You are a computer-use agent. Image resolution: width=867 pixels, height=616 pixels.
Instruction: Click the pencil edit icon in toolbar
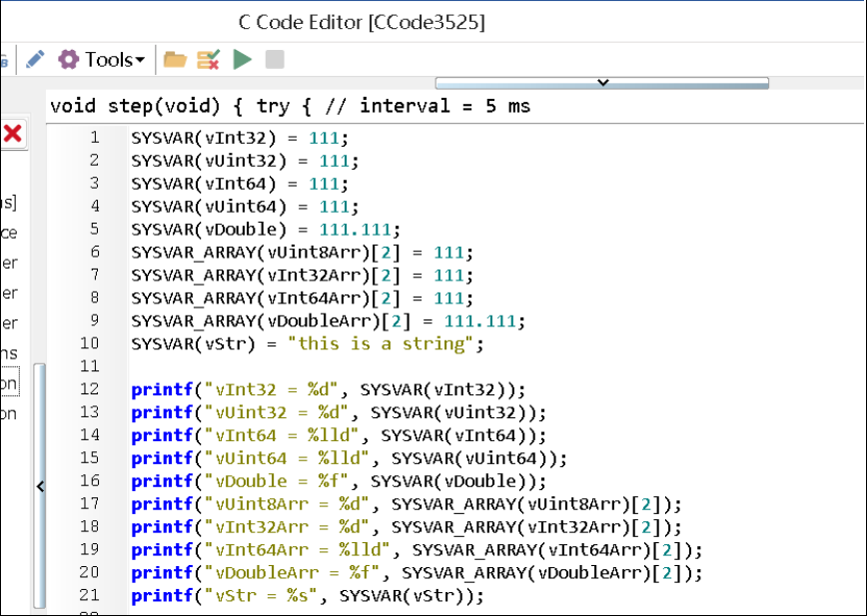pyautogui.click(x=35, y=60)
